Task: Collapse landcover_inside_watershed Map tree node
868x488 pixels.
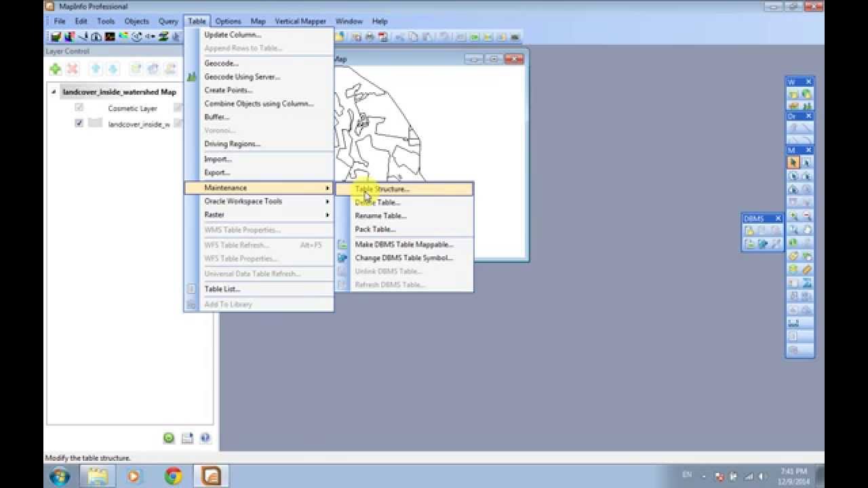Action: coord(54,92)
